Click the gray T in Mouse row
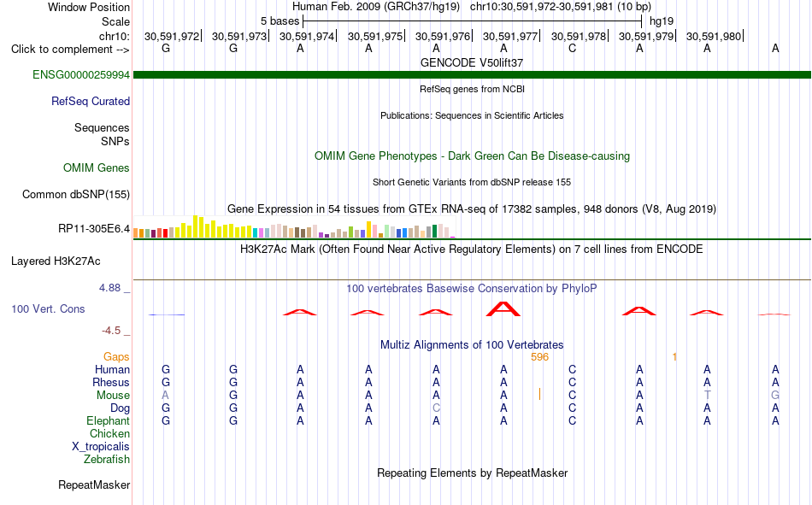812x505 pixels. click(x=708, y=395)
